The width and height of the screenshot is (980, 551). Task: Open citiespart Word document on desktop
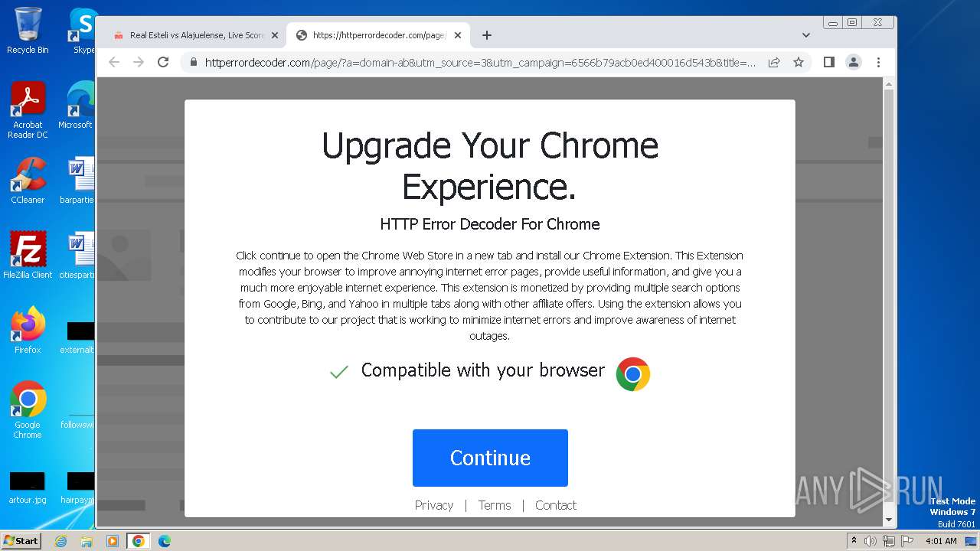79,255
